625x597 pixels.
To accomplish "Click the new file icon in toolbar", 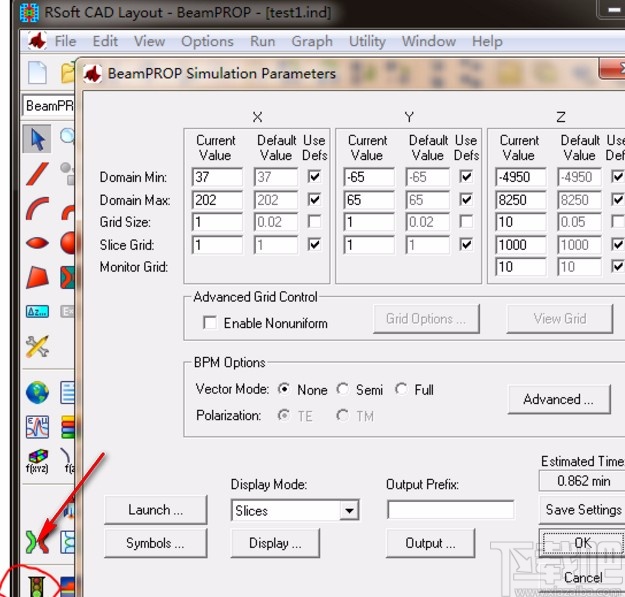I will 37,73.
